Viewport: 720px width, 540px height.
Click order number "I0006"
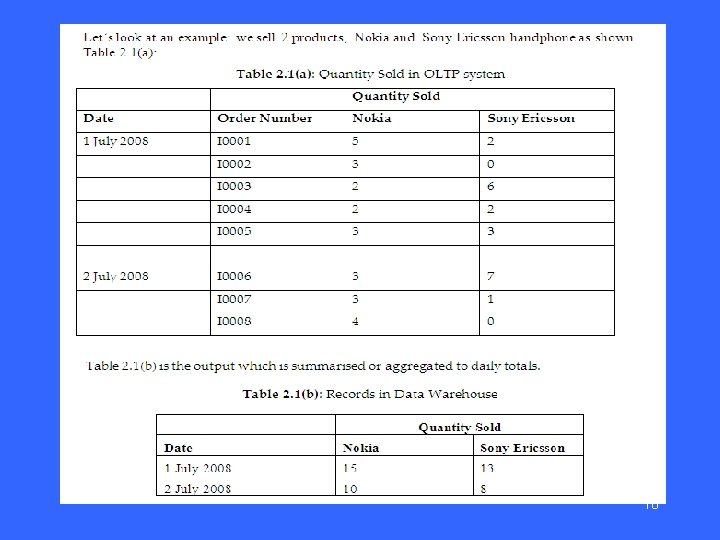coord(234,276)
